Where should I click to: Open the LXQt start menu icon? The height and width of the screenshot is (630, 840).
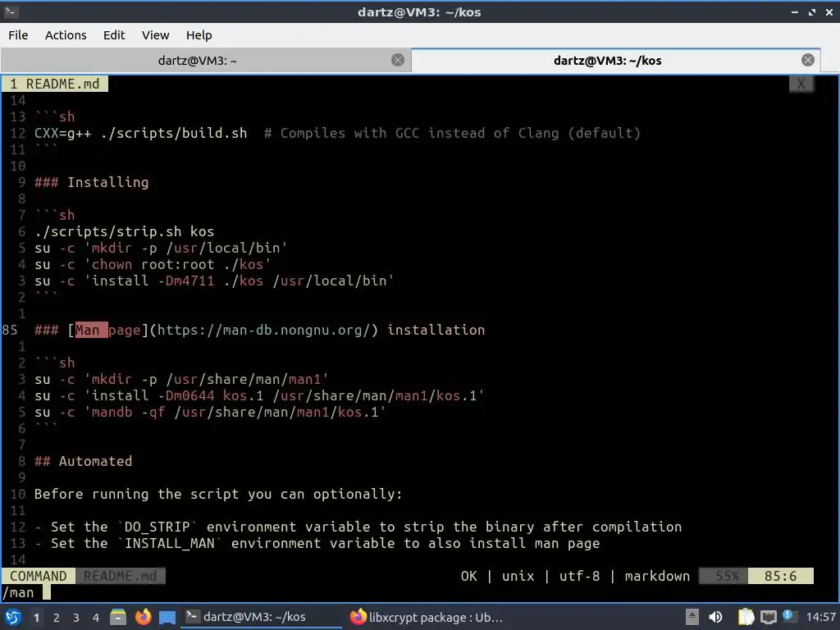(x=13, y=617)
